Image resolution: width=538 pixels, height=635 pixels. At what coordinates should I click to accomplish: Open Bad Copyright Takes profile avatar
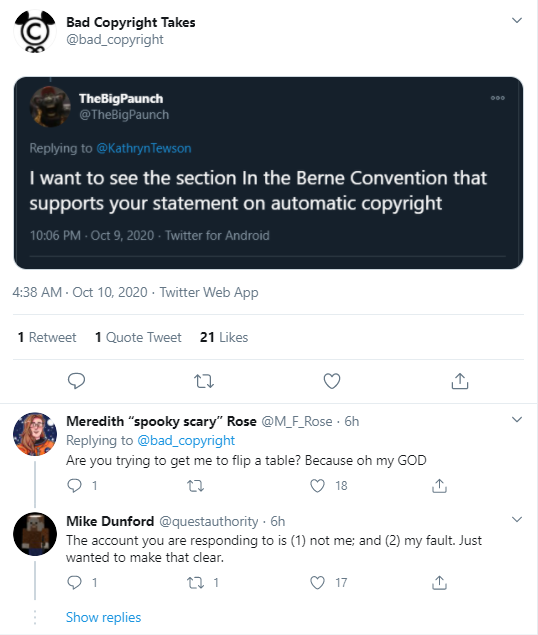pos(35,32)
